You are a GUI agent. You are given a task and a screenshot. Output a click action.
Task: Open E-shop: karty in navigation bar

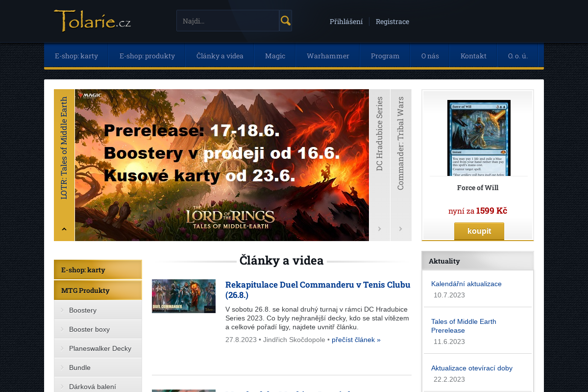76,56
